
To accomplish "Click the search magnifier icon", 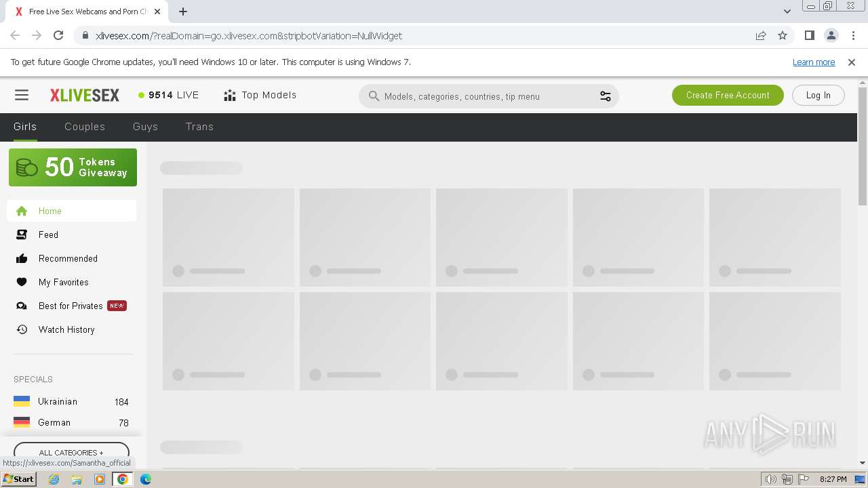I will point(374,96).
